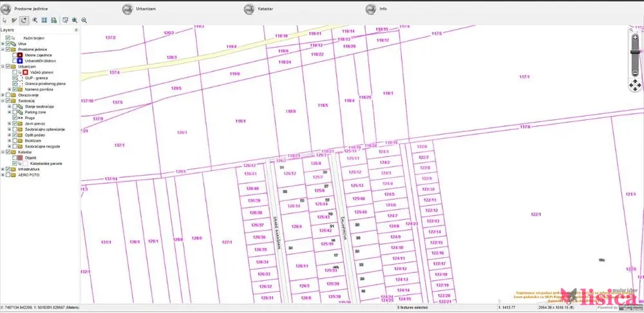Enable the Mesne zajednice layer checkbox
The height and width of the screenshot is (313, 644).
coord(15,55)
